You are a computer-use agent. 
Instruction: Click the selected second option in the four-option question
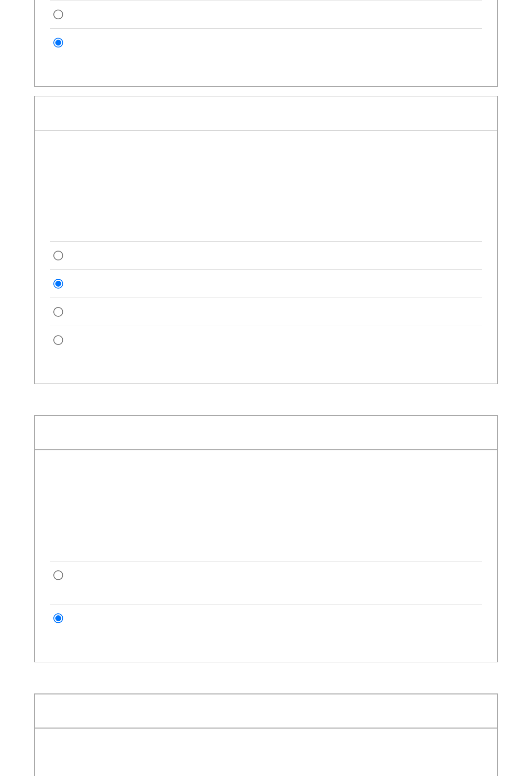(58, 284)
